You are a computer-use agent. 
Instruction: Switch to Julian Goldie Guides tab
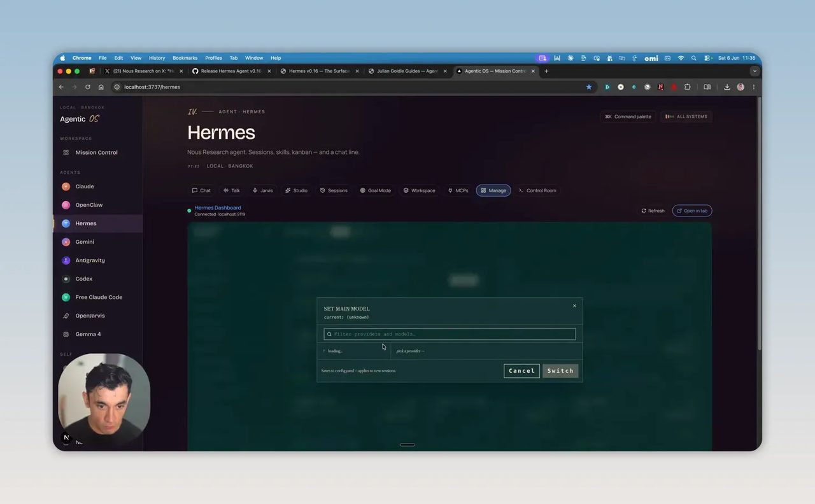pyautogui.click(x=407, y=71)
